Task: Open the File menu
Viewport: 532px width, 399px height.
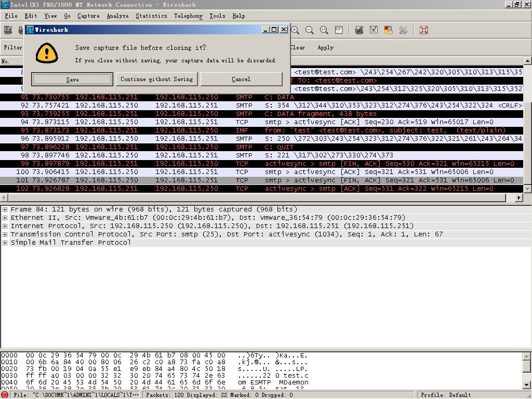Action: pyautogui.click(x=11, y=16)
